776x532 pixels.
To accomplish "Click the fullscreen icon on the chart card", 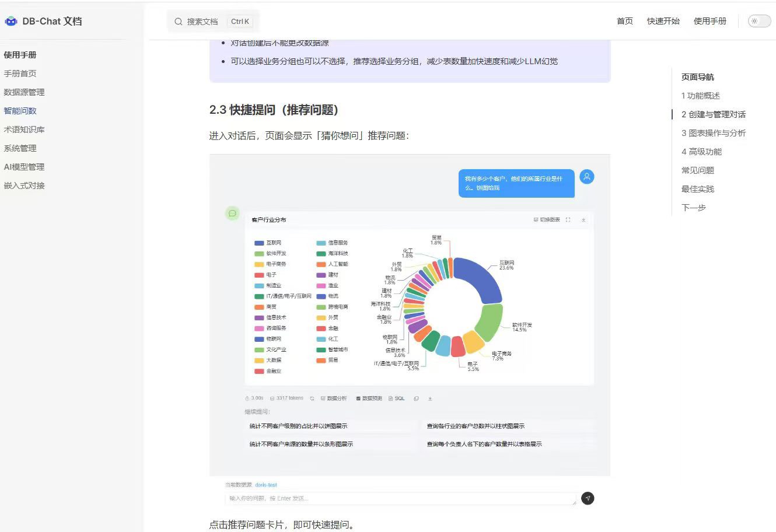I will point(568,220).
